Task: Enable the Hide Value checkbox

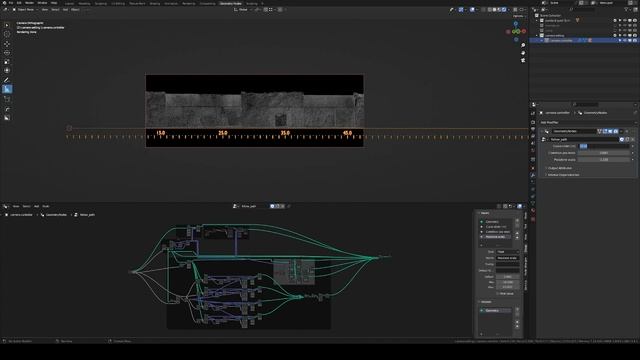Action: tap(498, 293)
